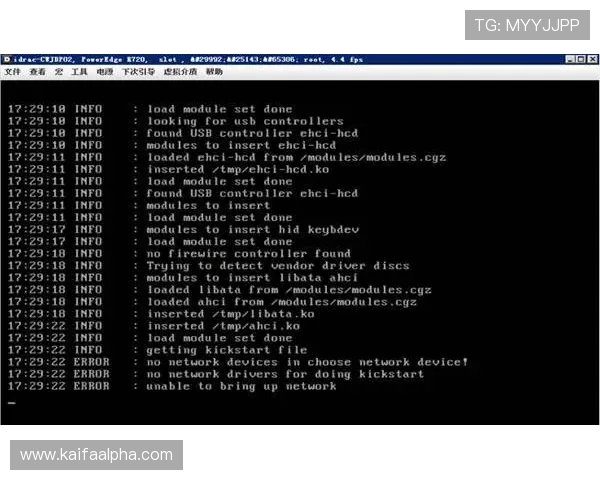Open the 下次引导 (Next Boot) menu

click(x=138, y=72)
